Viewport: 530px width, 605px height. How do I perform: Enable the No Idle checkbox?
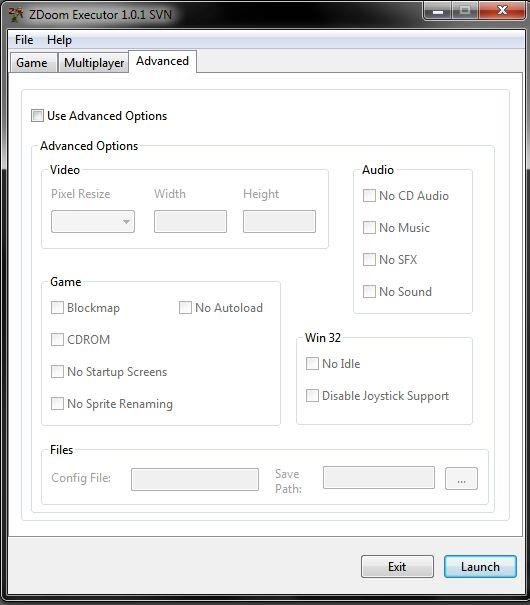(x=312, y=363)
